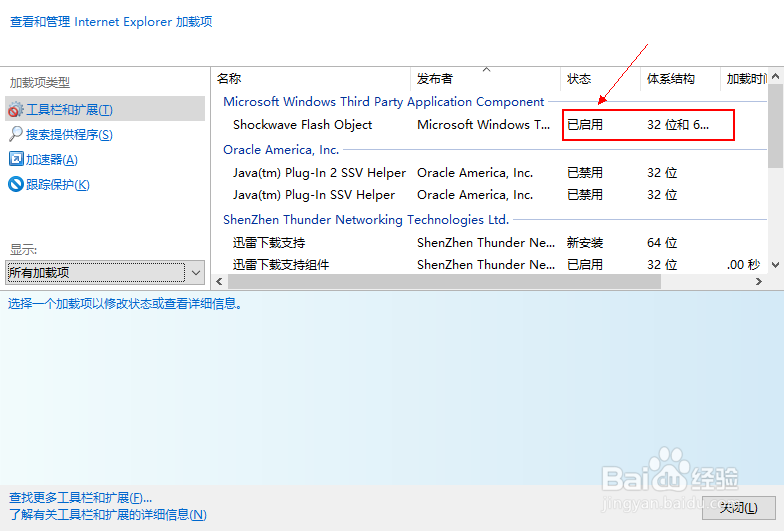Viewport: 784px width, 531px height.
Task: Open 了解有关工具栏和扩展的详细信息(N) link
Action: pyautogui.click(x=108, y=514)
